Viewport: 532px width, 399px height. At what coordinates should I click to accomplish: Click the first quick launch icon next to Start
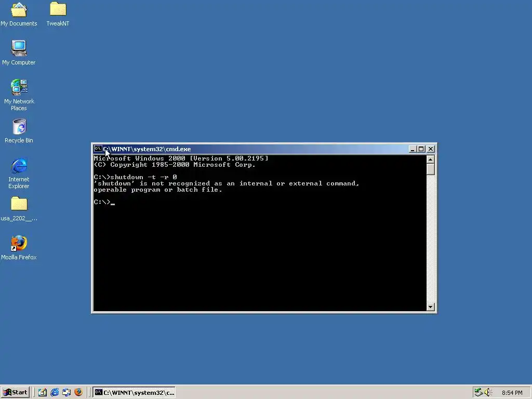43,392
